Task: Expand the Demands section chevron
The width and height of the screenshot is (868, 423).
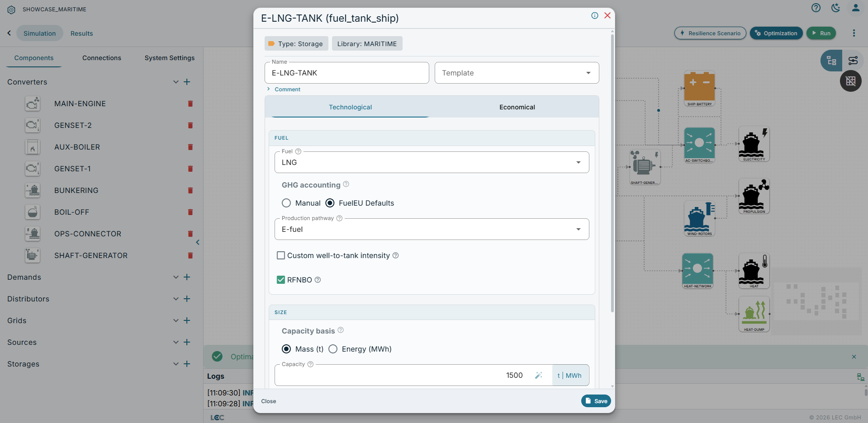Action: [176, 277]
